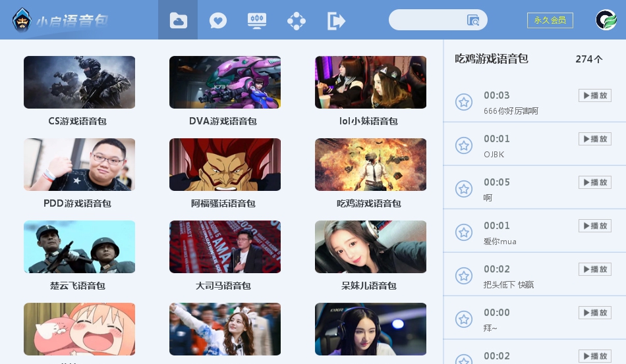Click the DVA游戏语音包 label text
Viewport: 626px width, 364px height.
[223, 121]
